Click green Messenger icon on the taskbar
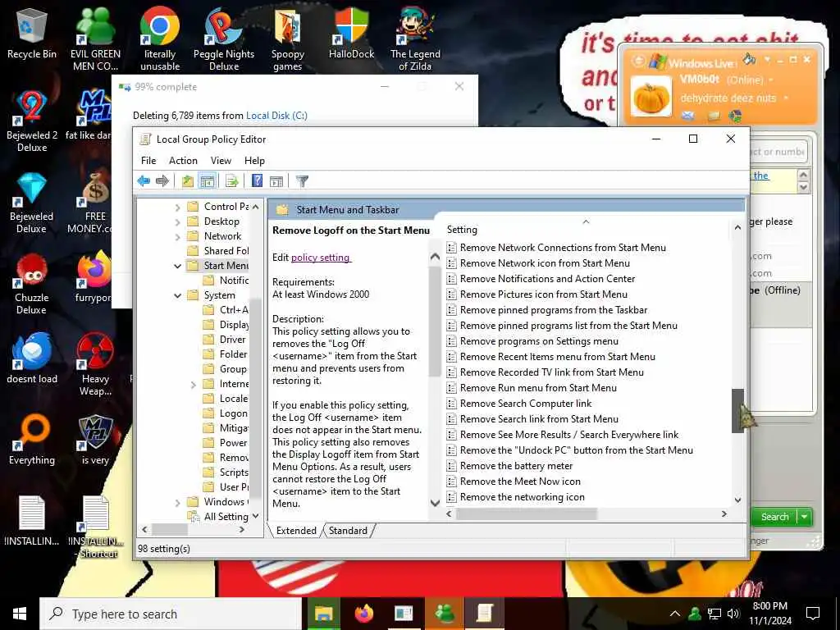Screen dimensions: 840x630 (444, 614)
